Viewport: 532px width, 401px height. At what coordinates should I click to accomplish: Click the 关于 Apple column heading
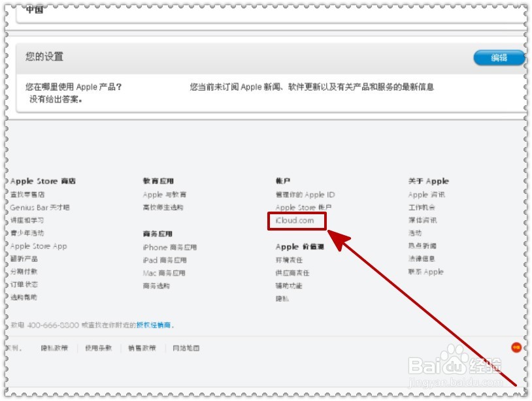429,181
